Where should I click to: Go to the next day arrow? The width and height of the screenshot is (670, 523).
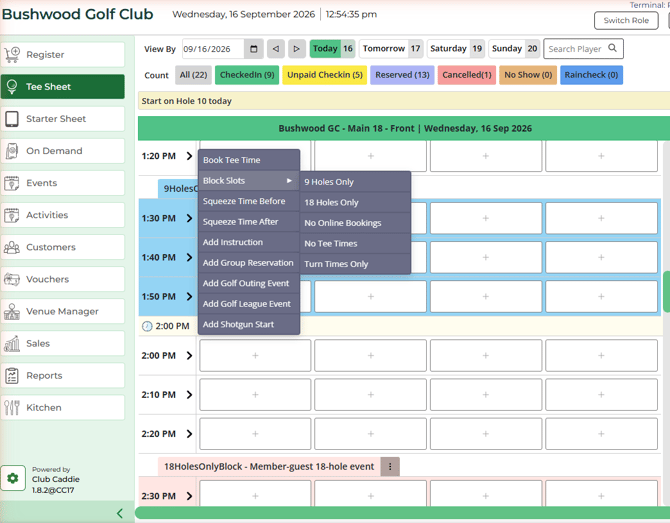pyautogui.click(x=297, y=49)
